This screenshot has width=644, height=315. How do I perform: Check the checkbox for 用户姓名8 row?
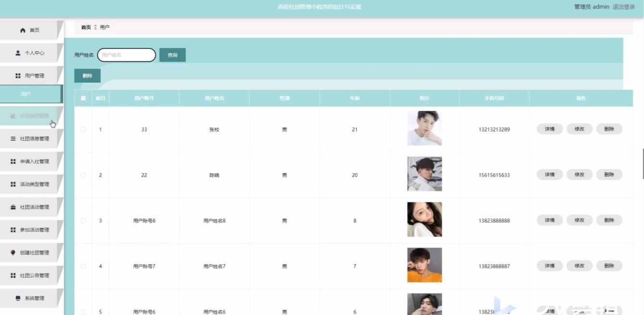tap(82, 220)
